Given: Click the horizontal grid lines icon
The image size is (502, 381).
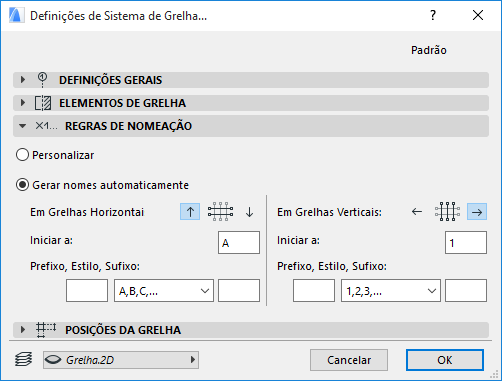Looking at the screenshot, I should [x=220, y=212].
